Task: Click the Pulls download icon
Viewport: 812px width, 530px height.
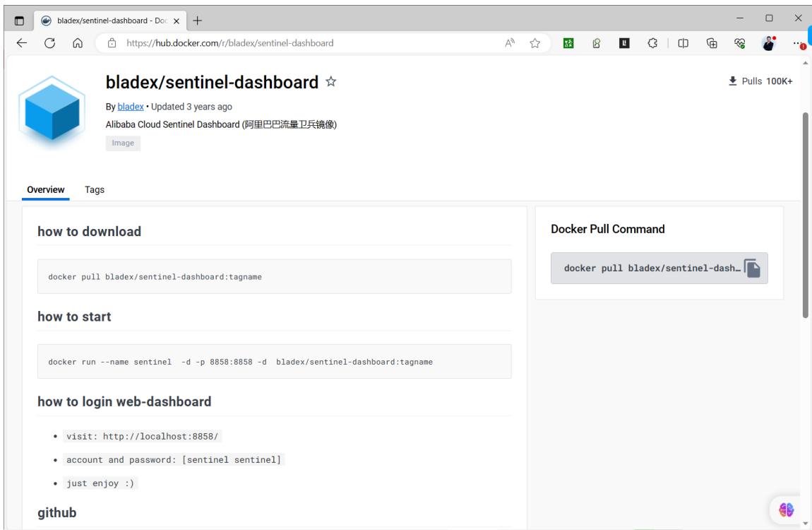Action: click(733, 81)
